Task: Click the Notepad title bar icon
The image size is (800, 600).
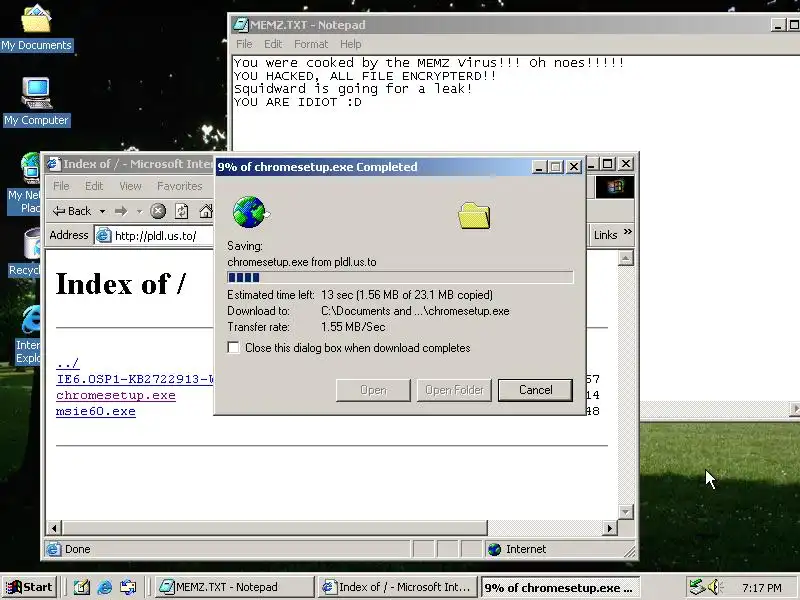Action: [239, 24]
